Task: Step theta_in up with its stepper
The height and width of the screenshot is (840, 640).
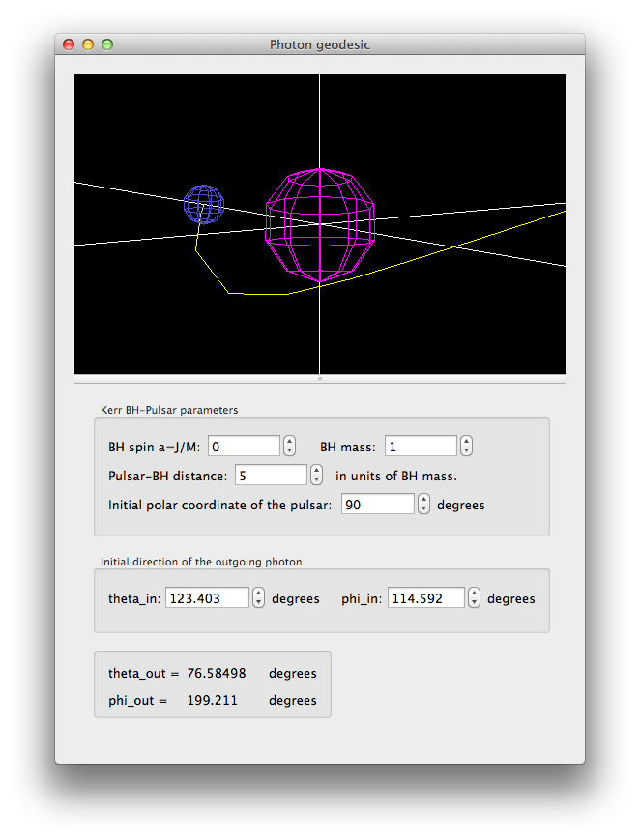Action: (258, 594)
